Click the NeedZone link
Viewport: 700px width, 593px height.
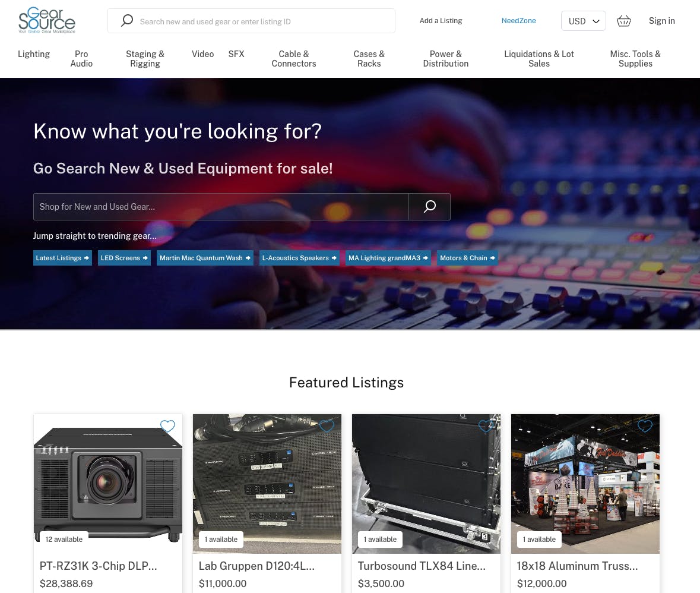point(518,21)
